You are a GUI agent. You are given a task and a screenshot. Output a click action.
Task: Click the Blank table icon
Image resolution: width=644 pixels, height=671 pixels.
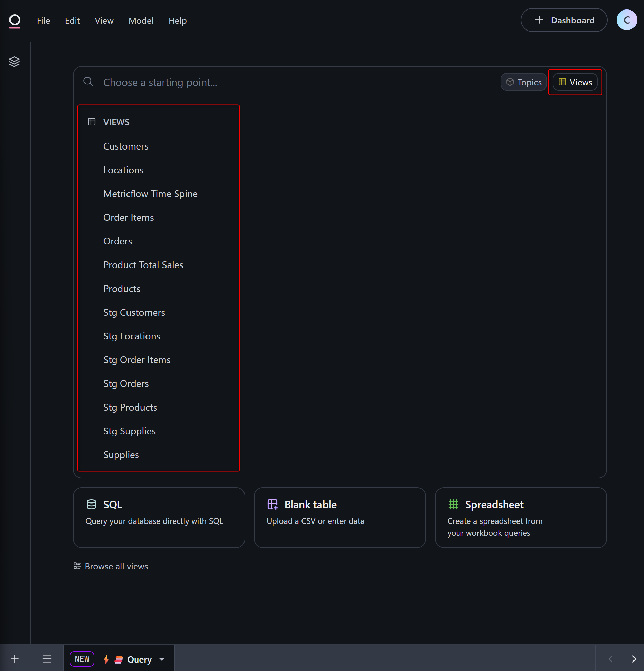273,505
